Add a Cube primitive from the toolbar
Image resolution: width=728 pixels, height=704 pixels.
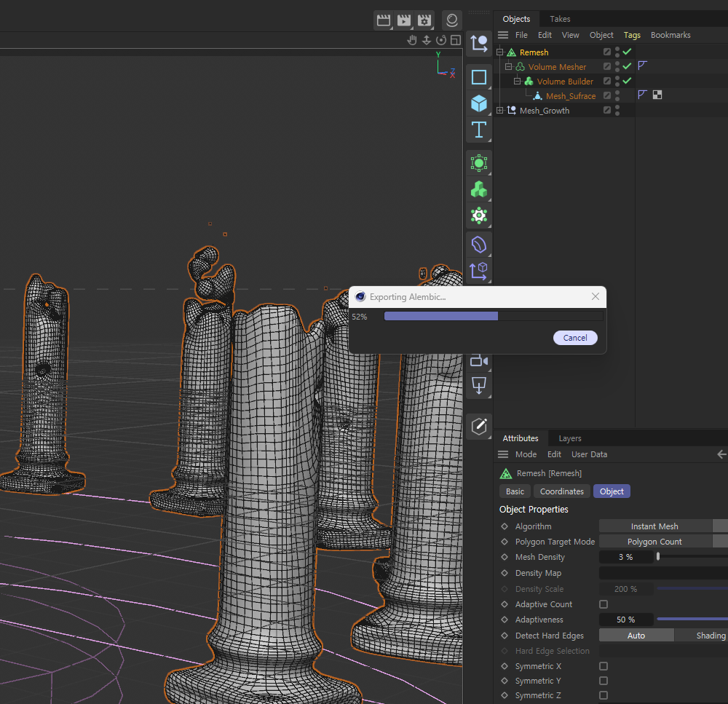coord(479,103)
